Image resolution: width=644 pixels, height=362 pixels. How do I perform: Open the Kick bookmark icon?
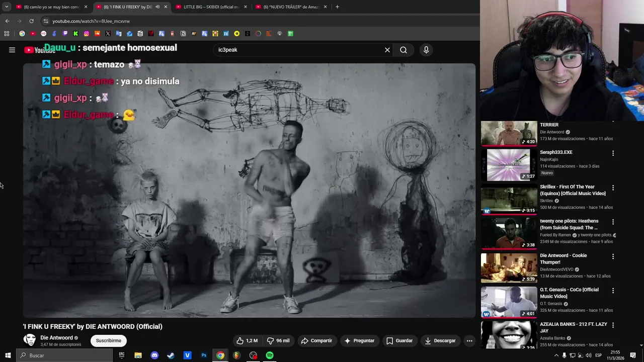[x=75, y=34]
